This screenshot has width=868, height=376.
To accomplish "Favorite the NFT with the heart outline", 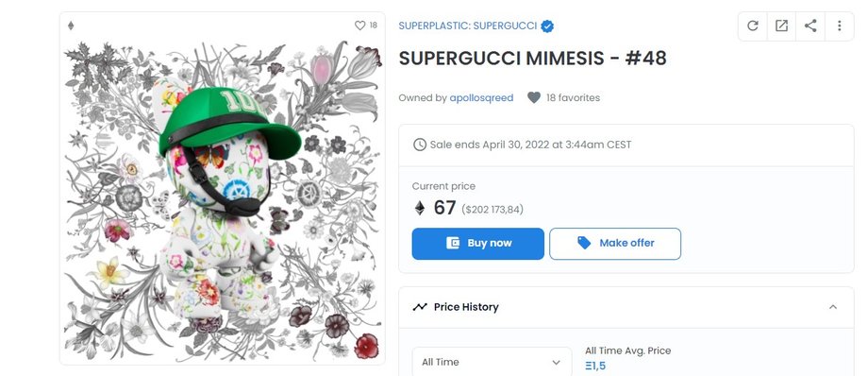I will point(359,26).
